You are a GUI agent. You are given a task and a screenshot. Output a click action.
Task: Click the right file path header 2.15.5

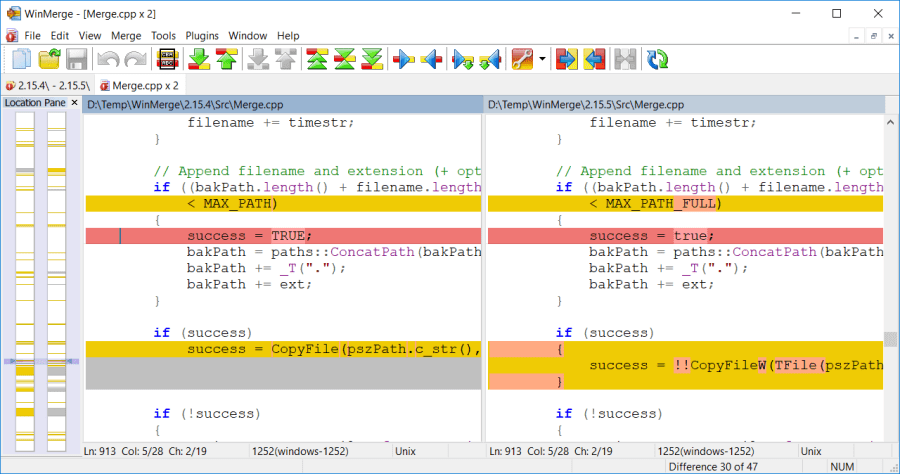pyautogui.click(x=686, y=104)
